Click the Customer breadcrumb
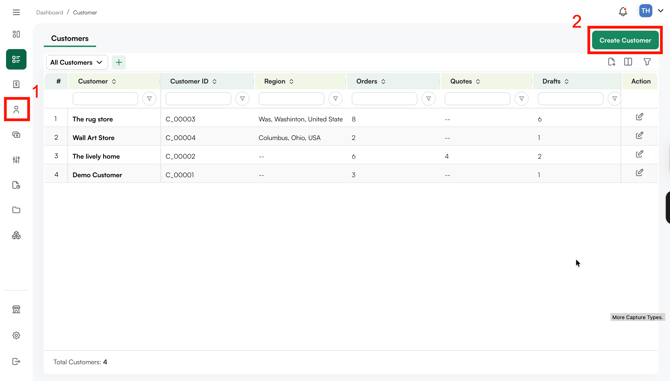This screenshot has width=670, height=381. (x=85, y=12)
